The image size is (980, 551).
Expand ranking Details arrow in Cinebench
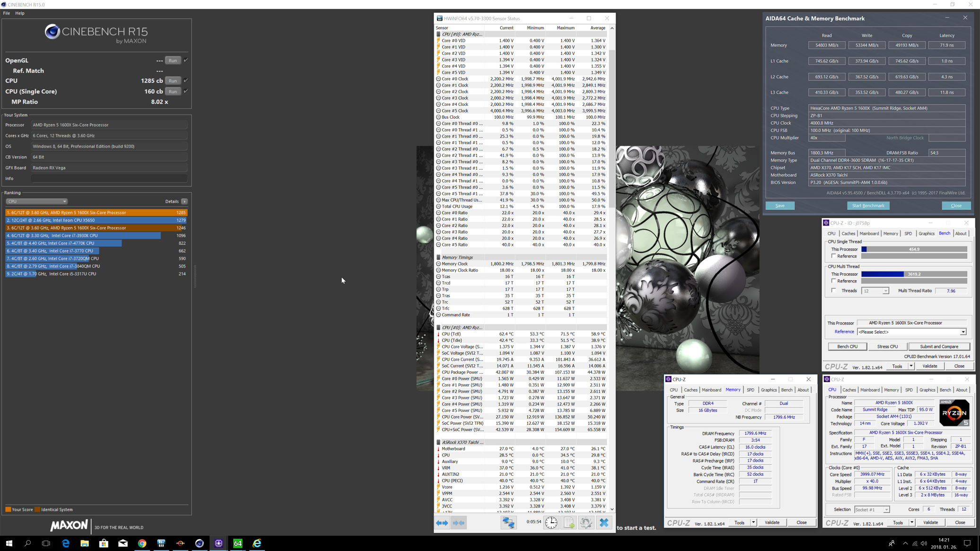[x=185, y=201]
